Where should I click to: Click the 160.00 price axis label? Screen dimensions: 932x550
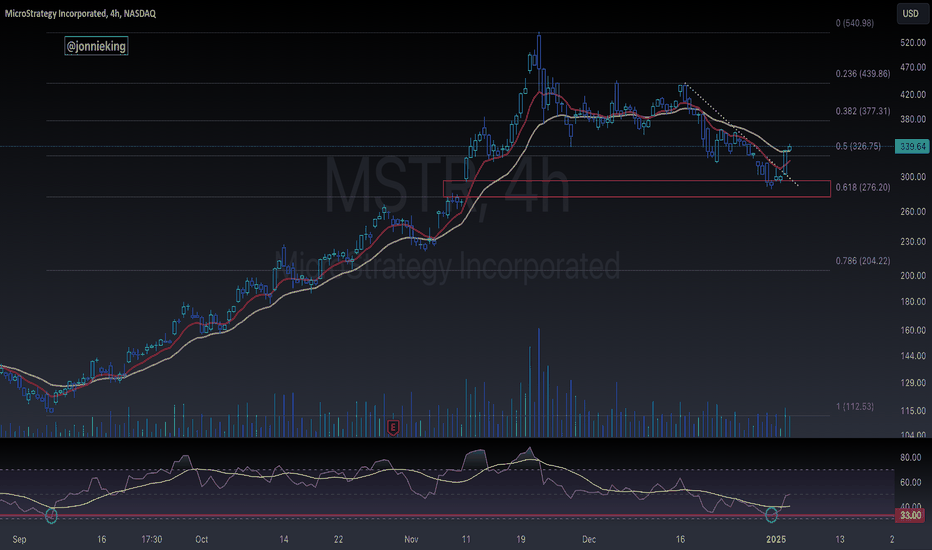click(913, 331)
